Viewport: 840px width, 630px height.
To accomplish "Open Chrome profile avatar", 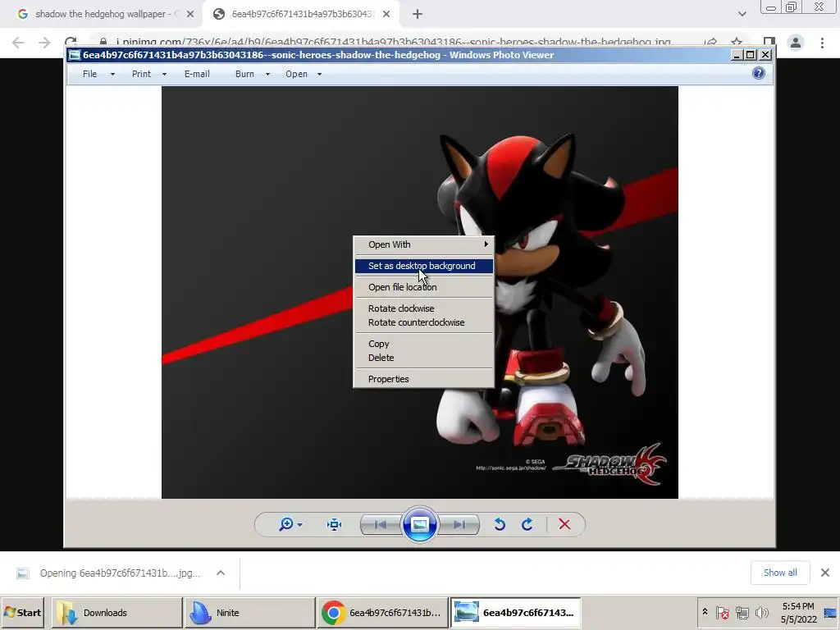I will point(796,43).
